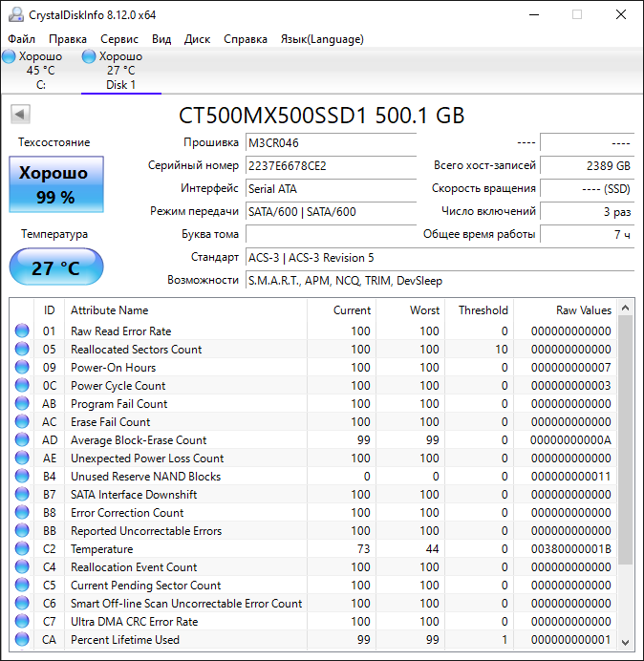The image size is (644, 661).
Task: Click the serial number field
Action: coord(331,165)
